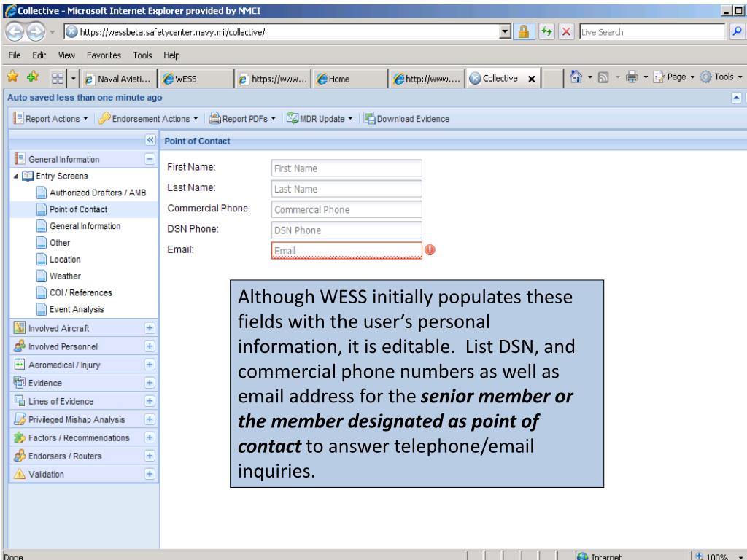Screen dimensions: 747x560
Task: Expand the Evidence section plus button
Action: [150, 383]
